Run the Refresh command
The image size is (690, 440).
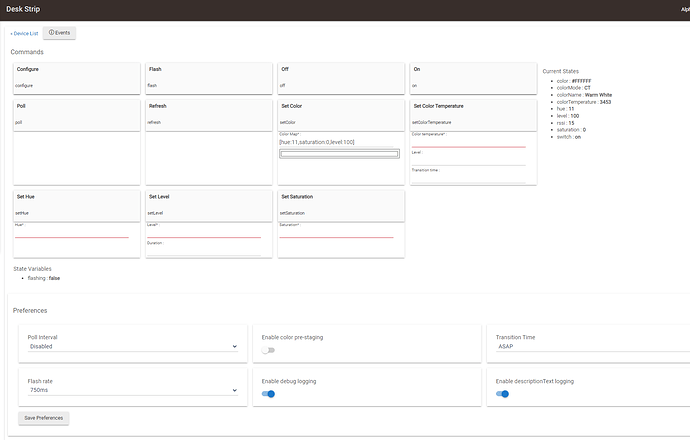coord(209,115)
